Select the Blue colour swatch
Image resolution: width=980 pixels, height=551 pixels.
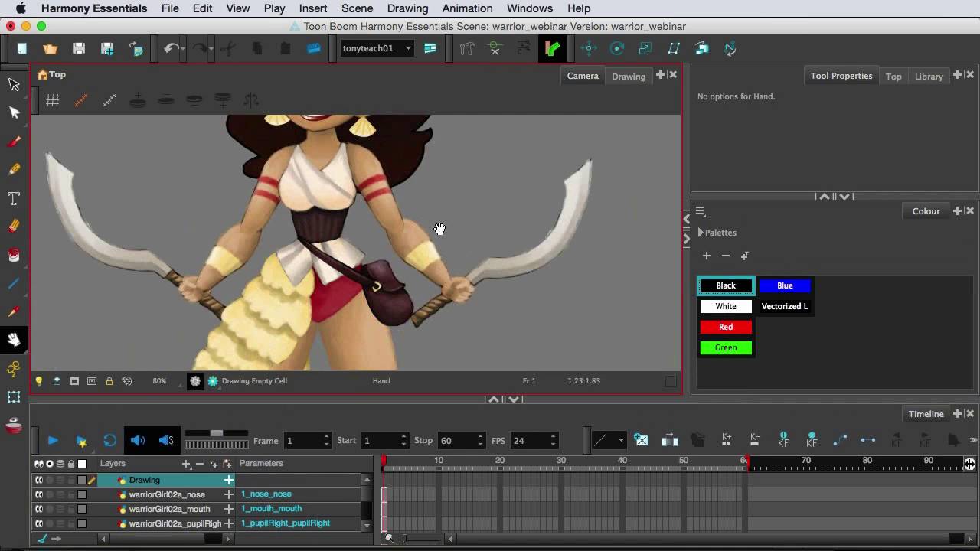click(x=785, y=285)
